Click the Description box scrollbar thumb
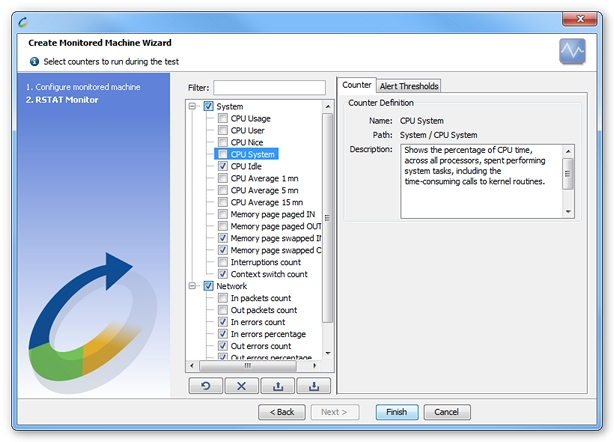Image resolution: width=614 pixels, height=442 pixels. [x=568, y=174]
